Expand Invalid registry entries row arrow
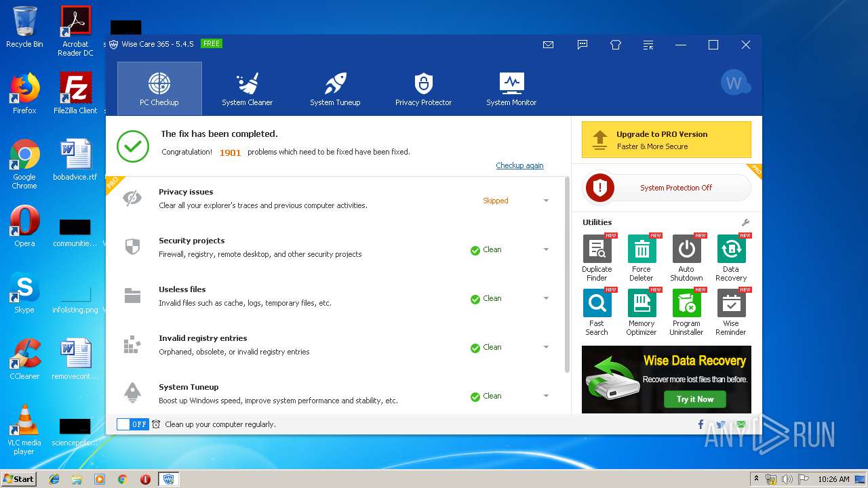Viewport: 868px width, 488px height. (x=546, y=347)
